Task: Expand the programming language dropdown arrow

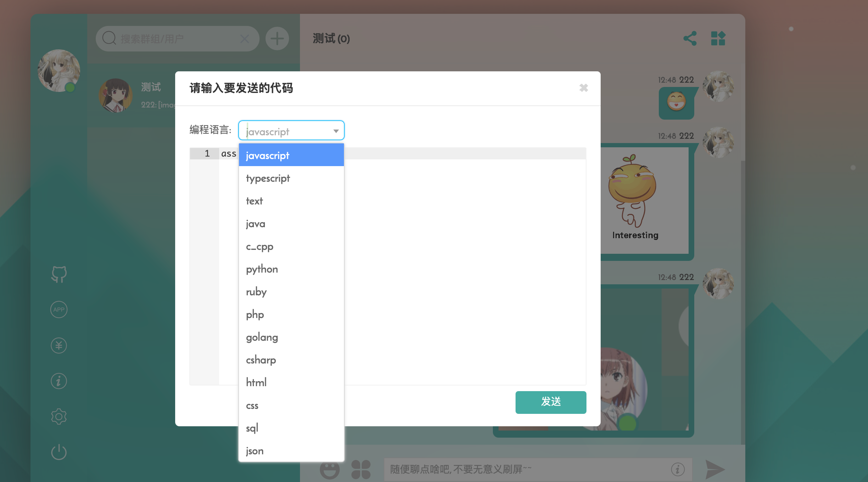Action: point(336,131)
